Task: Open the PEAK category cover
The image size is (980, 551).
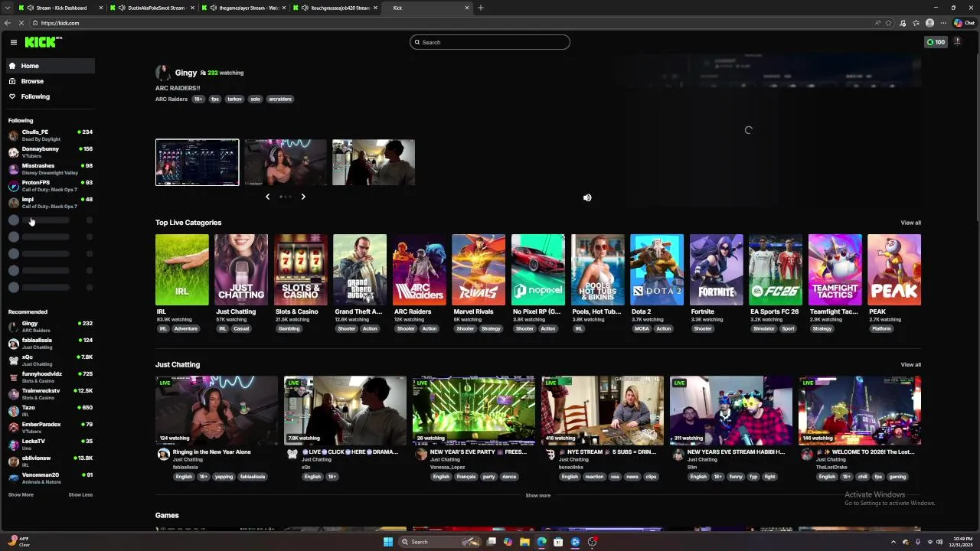Action: 894,269
